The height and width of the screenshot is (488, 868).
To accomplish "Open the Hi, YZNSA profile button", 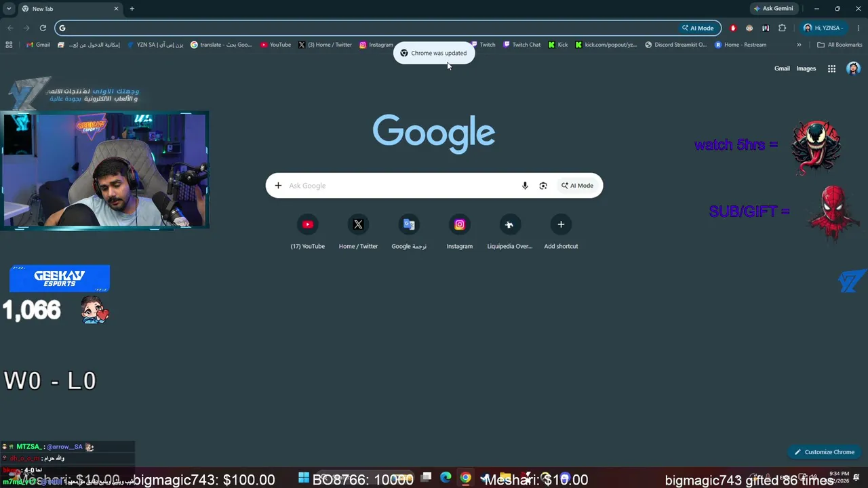I will [823, 28].
